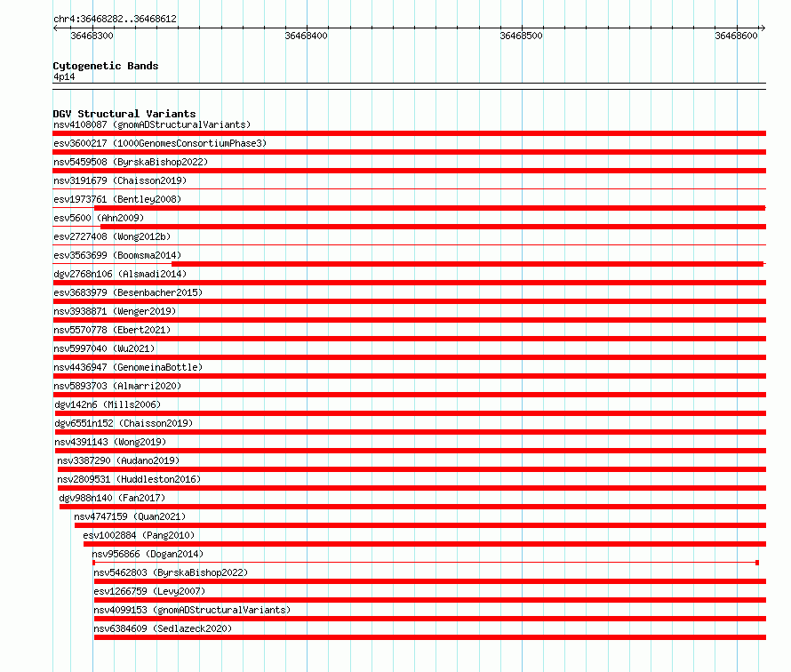791x672 pixels.
Task: Click ruler position 36468600
Action: (x=736, y=36)
